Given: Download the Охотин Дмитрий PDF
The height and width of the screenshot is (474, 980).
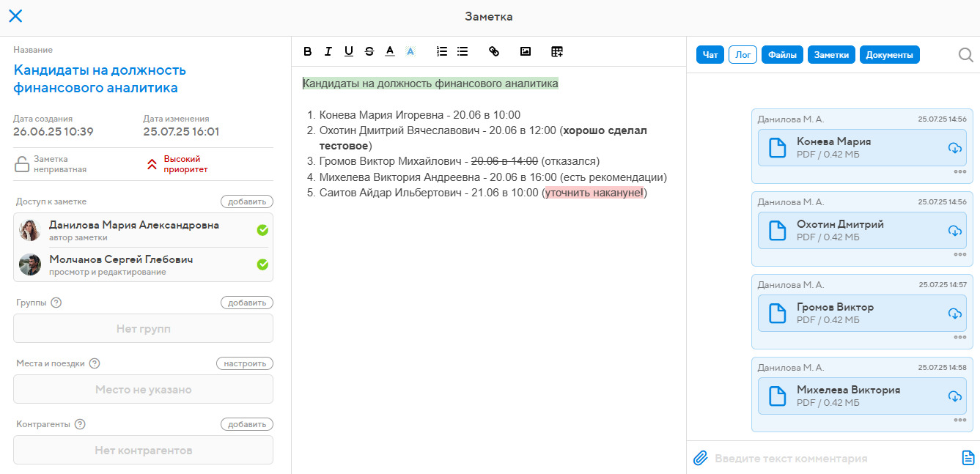Looking at the screenshot, I should 954,231.
